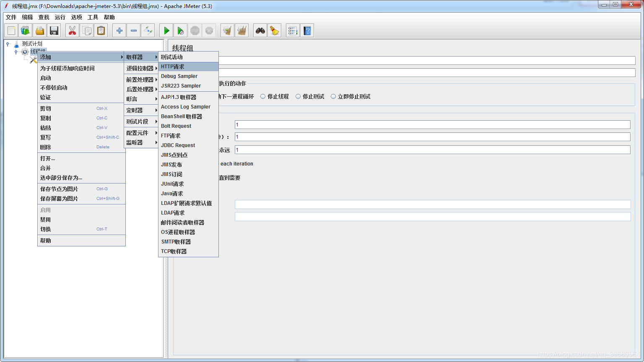The height and width of the screenshot is (362, 644).
Task: Click the Copy toolbar icon
Action: [x=87, y=31]
